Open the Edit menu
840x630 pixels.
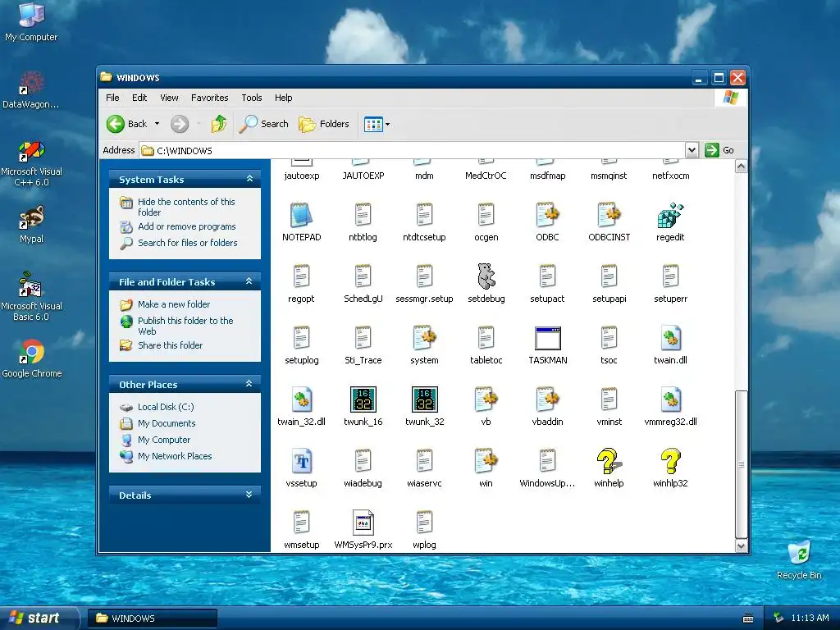click(139, 98)
